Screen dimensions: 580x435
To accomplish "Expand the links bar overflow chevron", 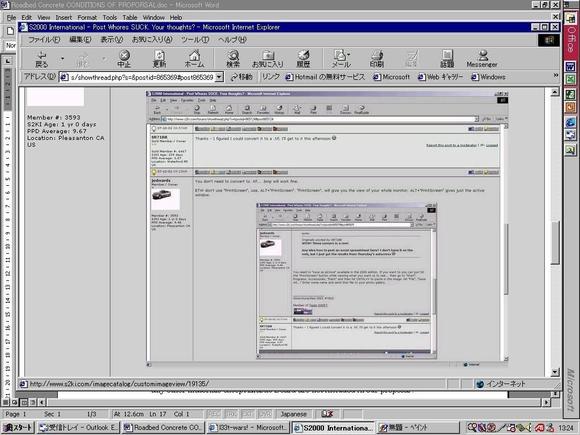I will click(556, 75).
